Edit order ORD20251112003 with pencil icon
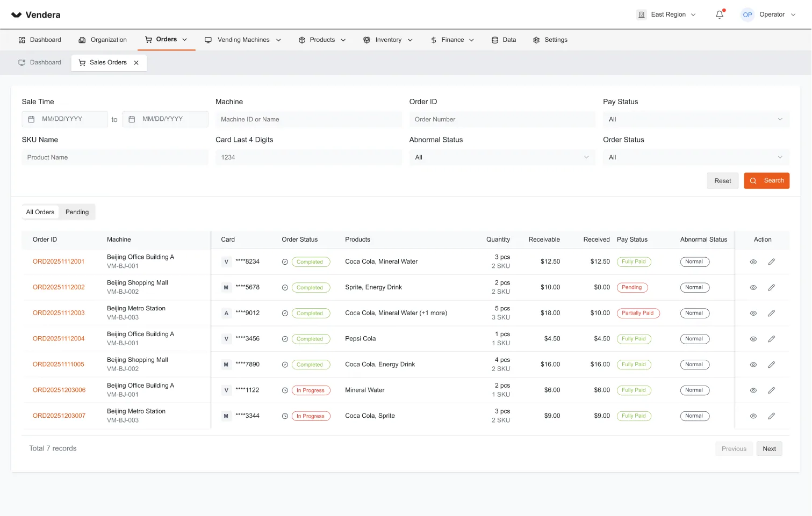Image resolution: width=812 pixels, height=516 pixels. click(771, 314)
